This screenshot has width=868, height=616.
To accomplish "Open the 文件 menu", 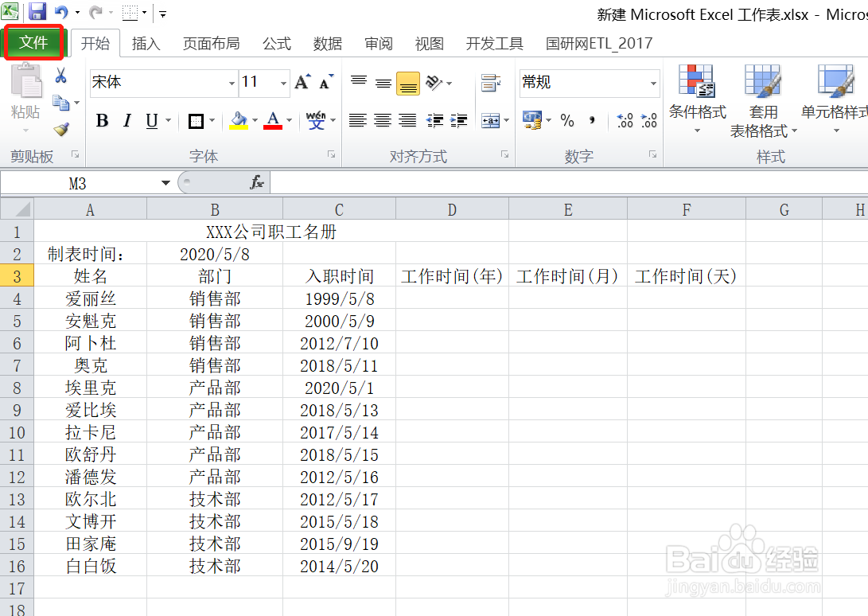I will pos(33,42).
